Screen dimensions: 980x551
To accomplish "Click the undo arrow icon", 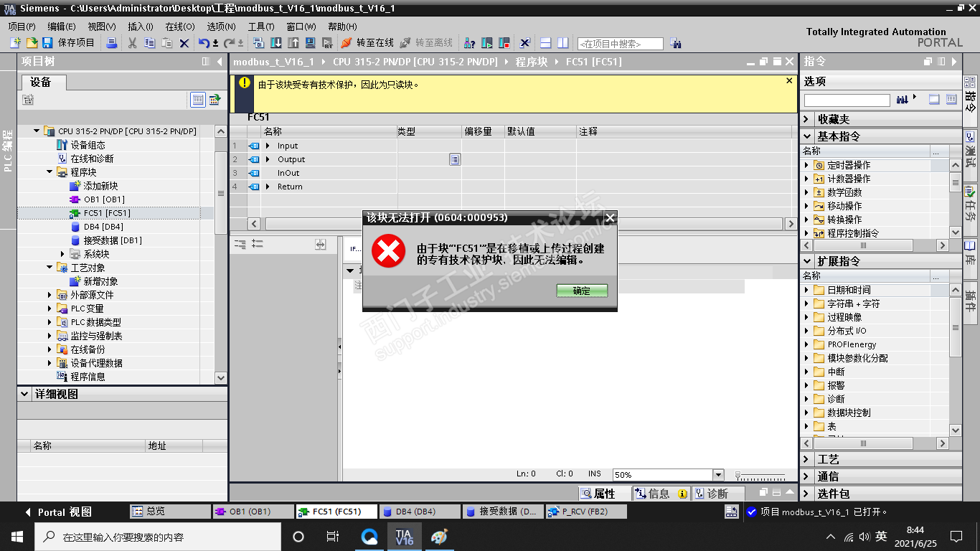I will point(204,43).
